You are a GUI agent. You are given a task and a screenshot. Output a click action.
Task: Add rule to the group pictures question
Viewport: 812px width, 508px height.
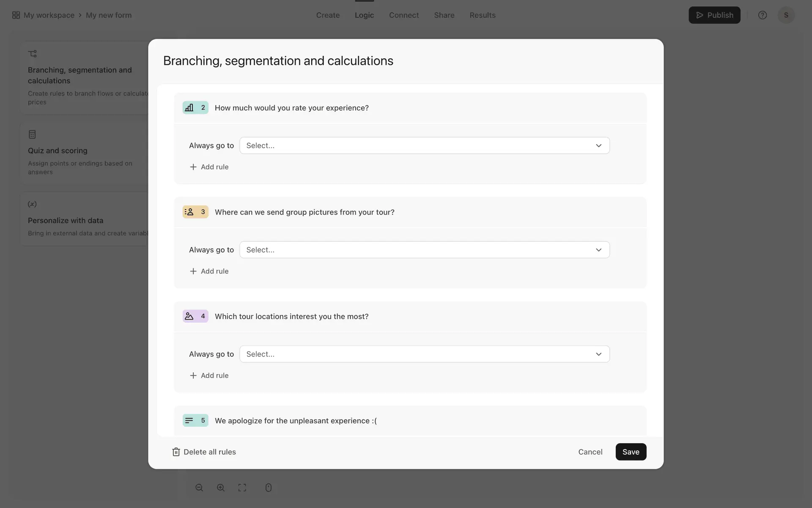click(209, 271)
